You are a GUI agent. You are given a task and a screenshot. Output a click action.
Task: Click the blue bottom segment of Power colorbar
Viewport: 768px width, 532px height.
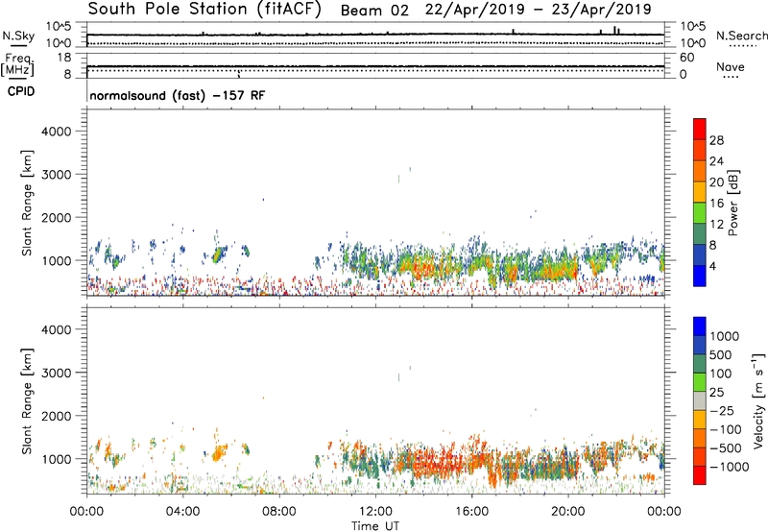(x=700, y=276)
